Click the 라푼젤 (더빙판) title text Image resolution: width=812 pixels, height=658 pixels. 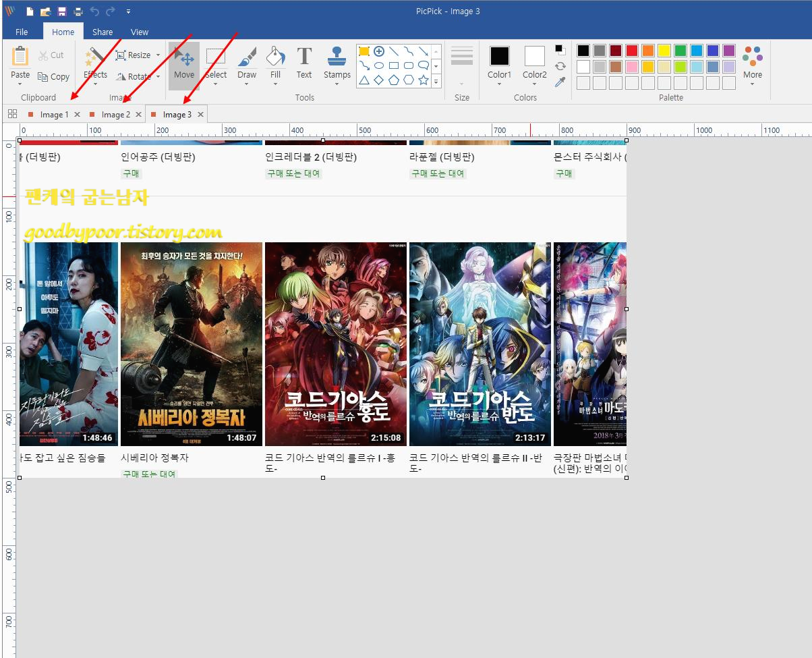442,157
